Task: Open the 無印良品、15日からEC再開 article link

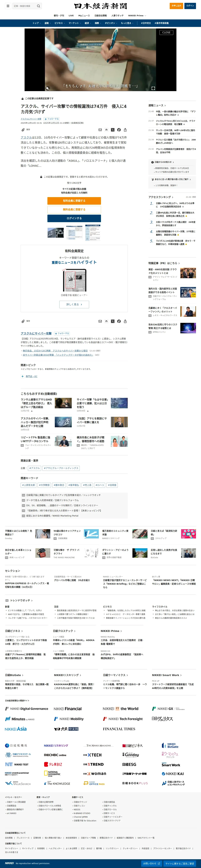Action: (x=55, y=351)
